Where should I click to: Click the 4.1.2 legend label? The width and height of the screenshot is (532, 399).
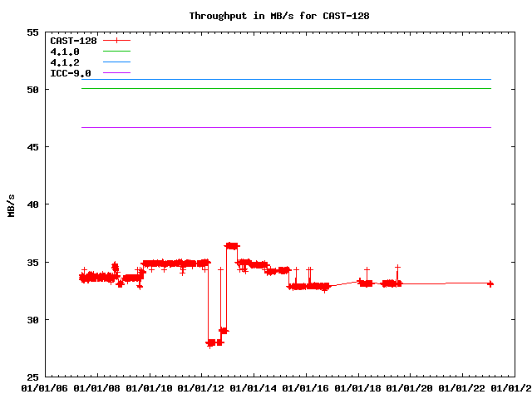click(65, 62)
